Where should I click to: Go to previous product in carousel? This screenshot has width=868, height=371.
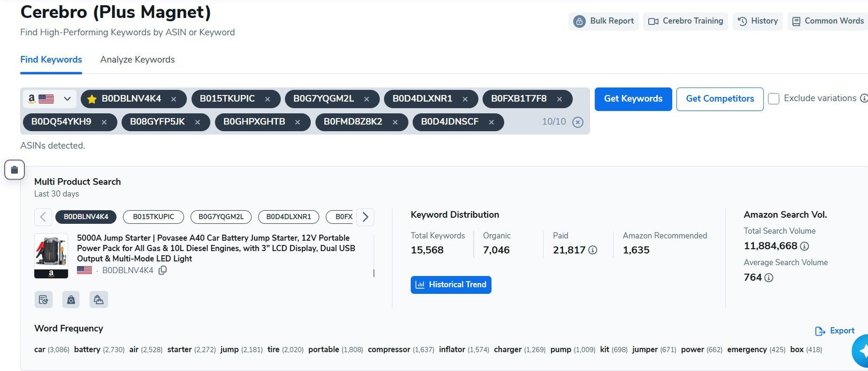click(43, 217)
